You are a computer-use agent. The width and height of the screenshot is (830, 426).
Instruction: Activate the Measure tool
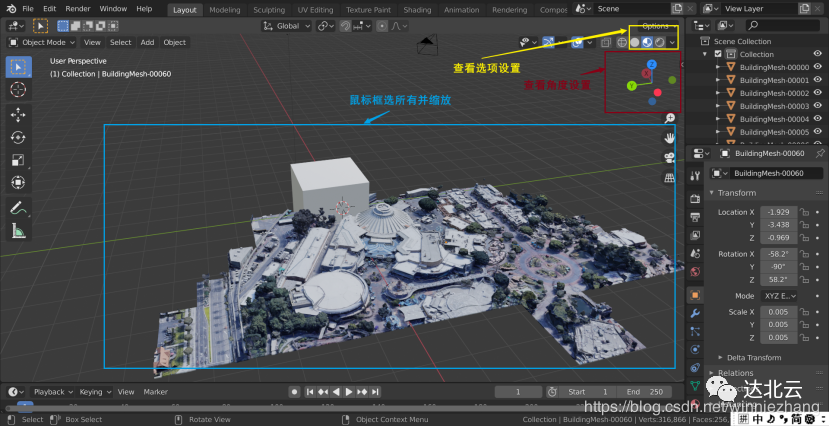click(18, 231)
